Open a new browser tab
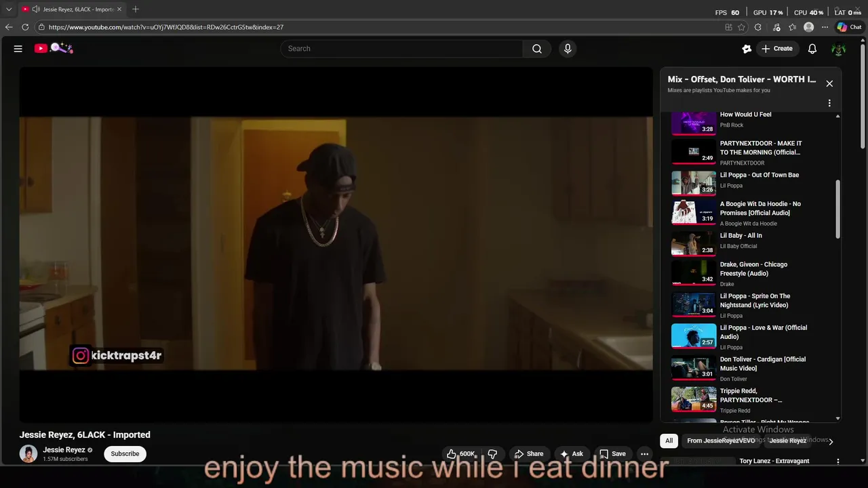 coord(136,9)
